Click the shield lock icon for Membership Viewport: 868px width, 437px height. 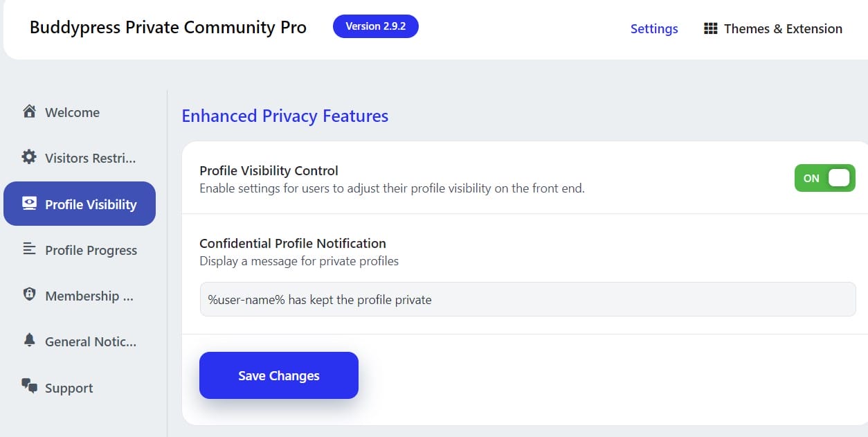29,295
